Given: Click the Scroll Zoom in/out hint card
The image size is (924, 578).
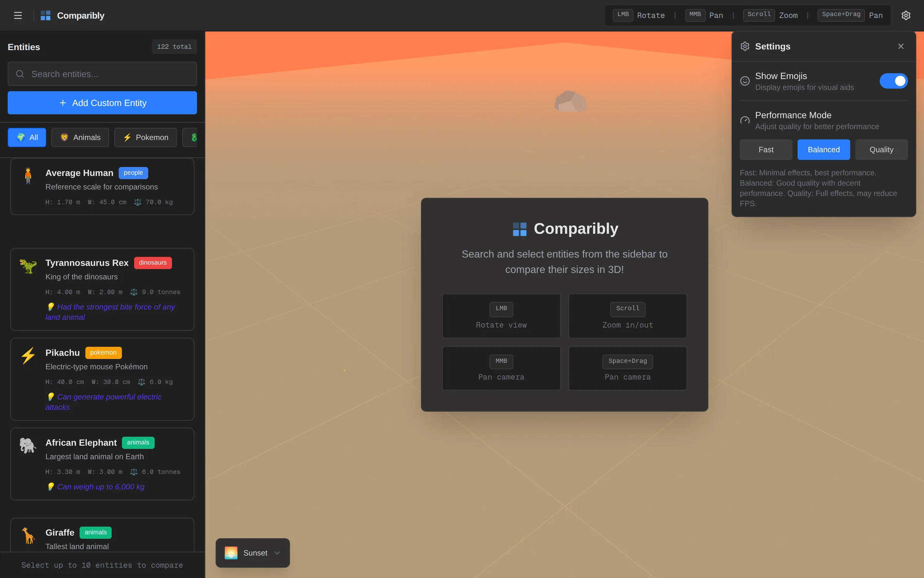Looking at the screenshot, I should [x=628, y=316].
